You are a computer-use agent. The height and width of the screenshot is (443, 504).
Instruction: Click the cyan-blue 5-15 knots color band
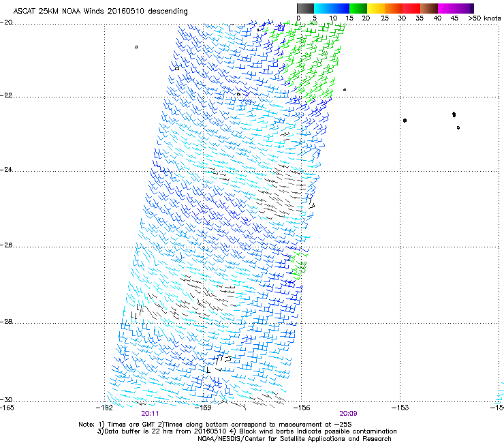(332, 8)
